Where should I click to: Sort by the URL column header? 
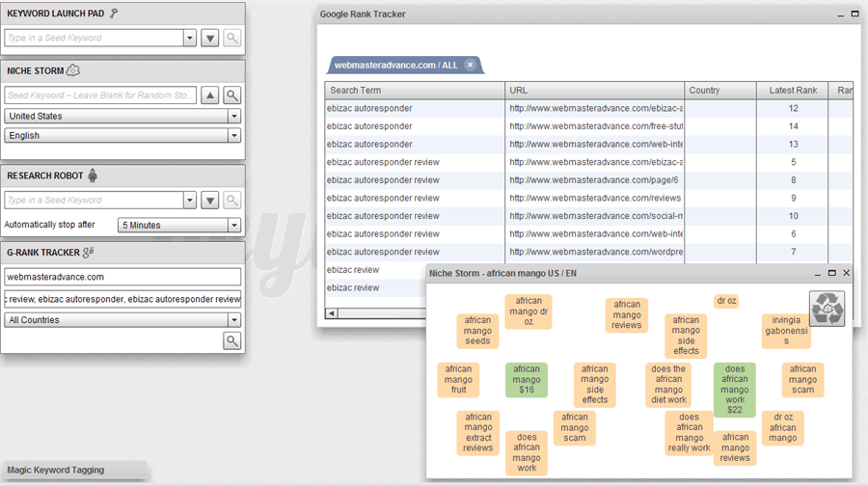(x=594, y=91)
